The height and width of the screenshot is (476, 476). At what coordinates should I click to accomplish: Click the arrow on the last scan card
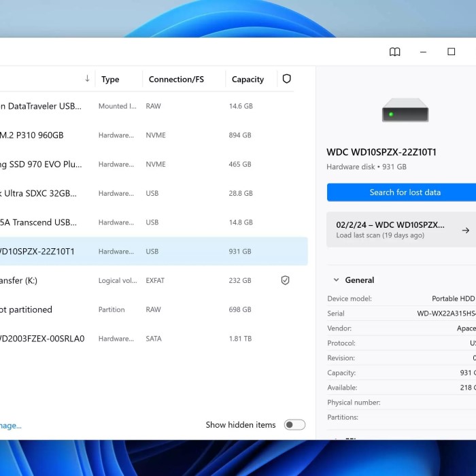(x=465, y=231)
